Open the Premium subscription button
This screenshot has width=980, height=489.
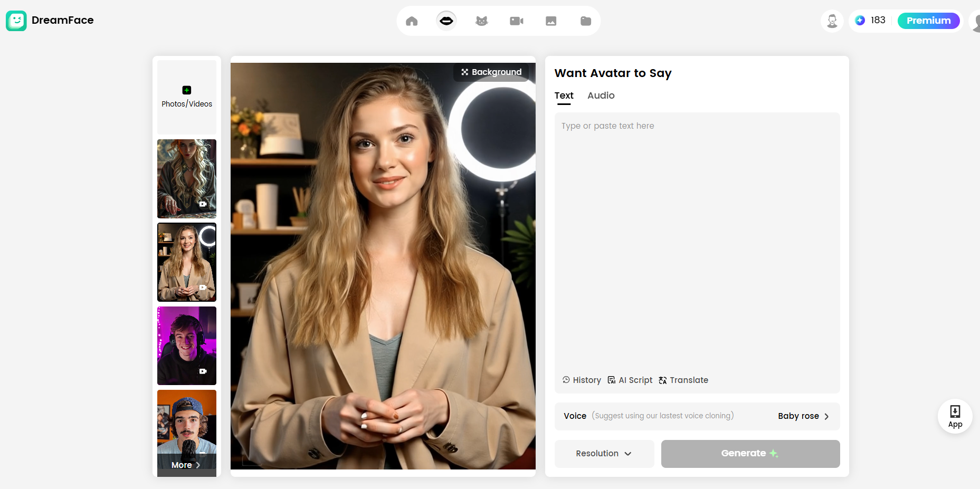coord(929,21)
